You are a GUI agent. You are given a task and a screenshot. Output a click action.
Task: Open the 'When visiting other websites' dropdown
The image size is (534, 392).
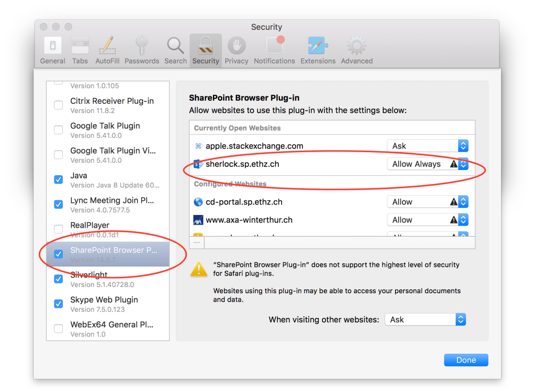pos(425,319)
